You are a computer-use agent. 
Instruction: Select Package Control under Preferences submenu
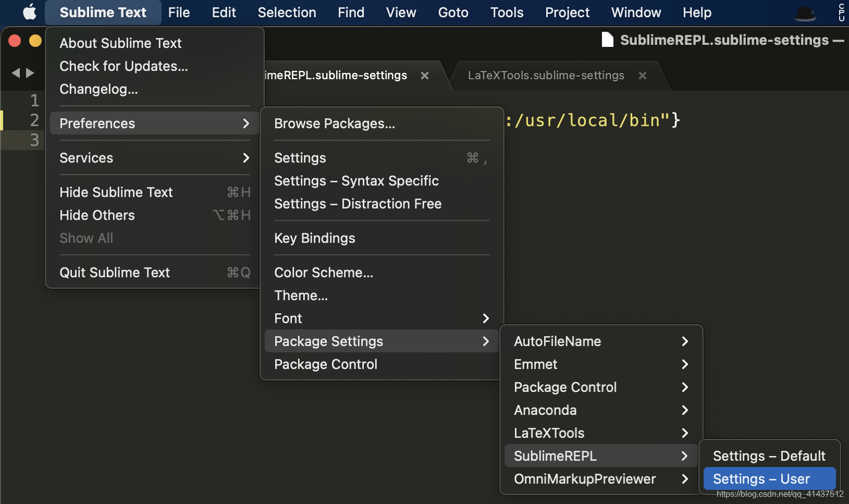(382, 364)
